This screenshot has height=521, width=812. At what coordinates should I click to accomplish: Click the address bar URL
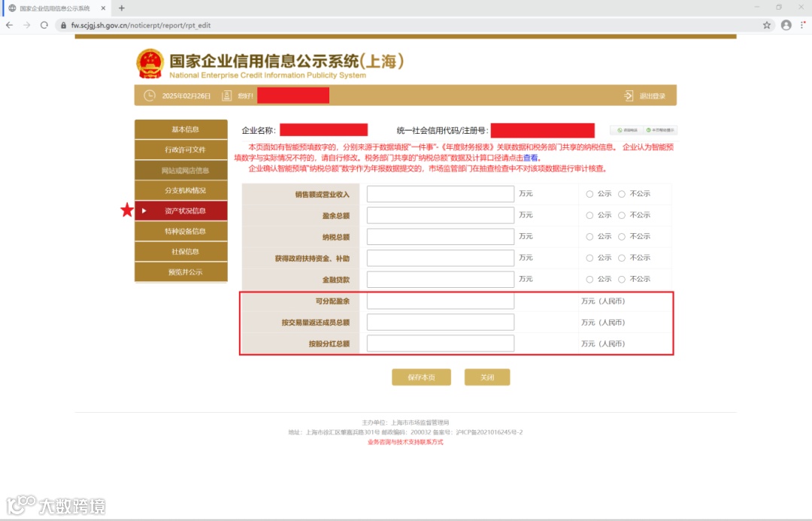pyautogui.click(x=141, y=26)
